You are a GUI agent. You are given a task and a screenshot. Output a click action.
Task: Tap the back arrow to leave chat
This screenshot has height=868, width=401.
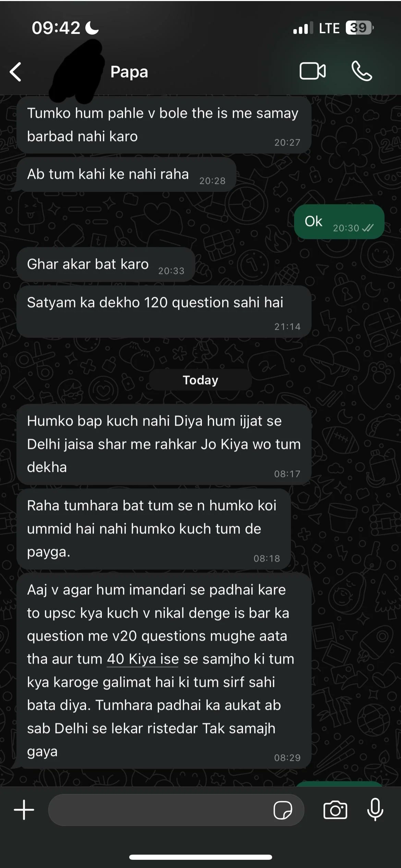pos(16,72)
